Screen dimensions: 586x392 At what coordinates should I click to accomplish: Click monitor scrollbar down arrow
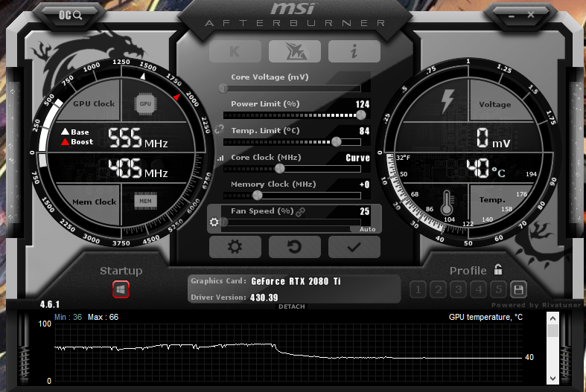[552, 378]
